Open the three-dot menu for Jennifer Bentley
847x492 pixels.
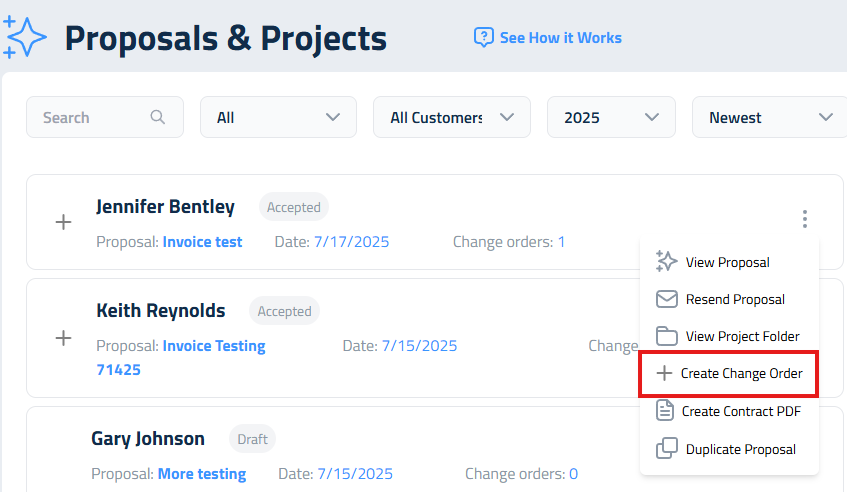click(x=804, y=219)
